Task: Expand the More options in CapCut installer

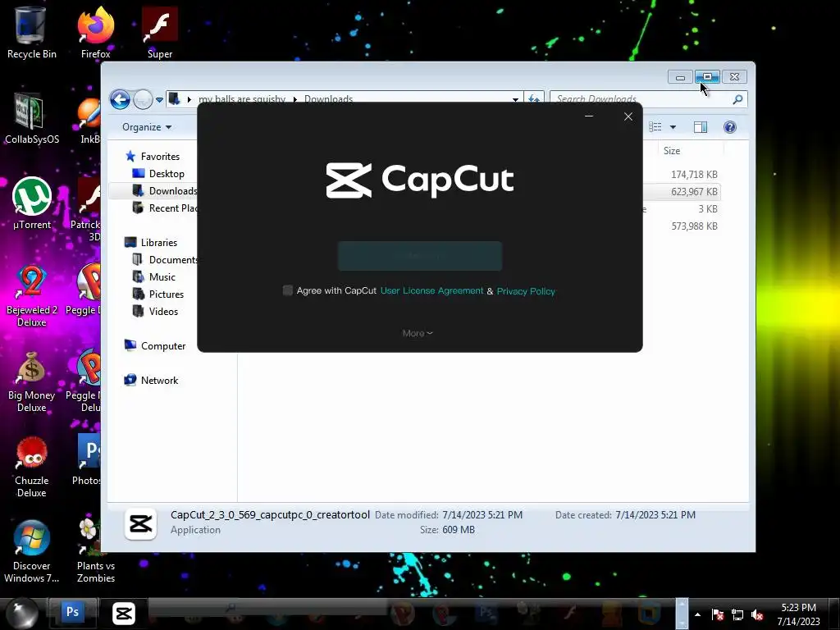Action: (418, 333)
